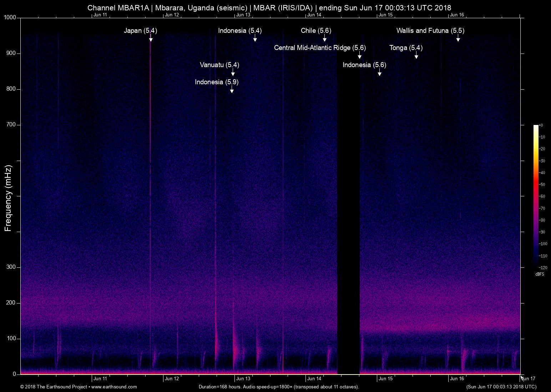Image resolution: width=551 pixels, height=392 pixels.
Task: Click Wallis and Futuna (5.5) arrow marker
Action: pyautogui.click(x=458, y=38)
